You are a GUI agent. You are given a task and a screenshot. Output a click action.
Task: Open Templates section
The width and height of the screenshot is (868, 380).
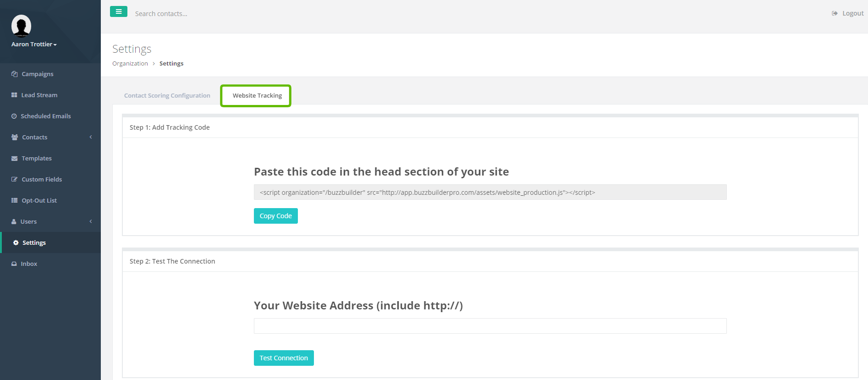tap(50, 158)
